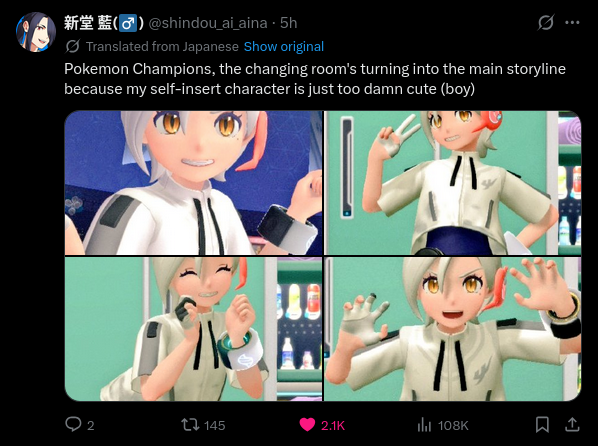
Task: Open bottom-right claw pose character image
Action: (x=453, y=329)
